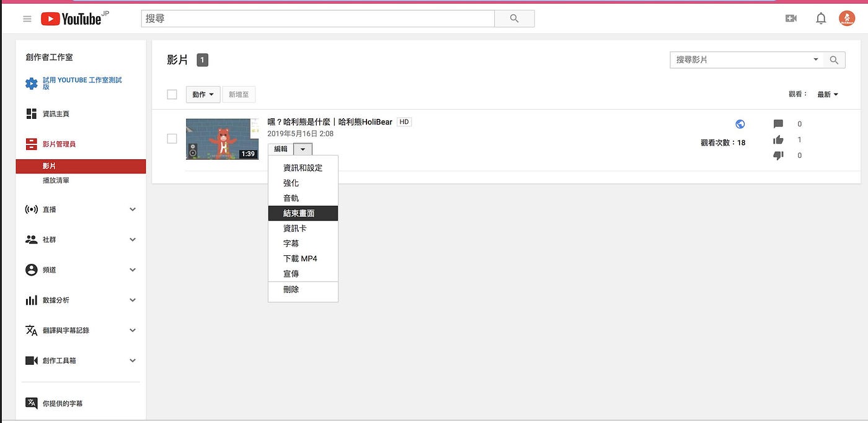Click the HD badge next to video title

pos(404,122)
